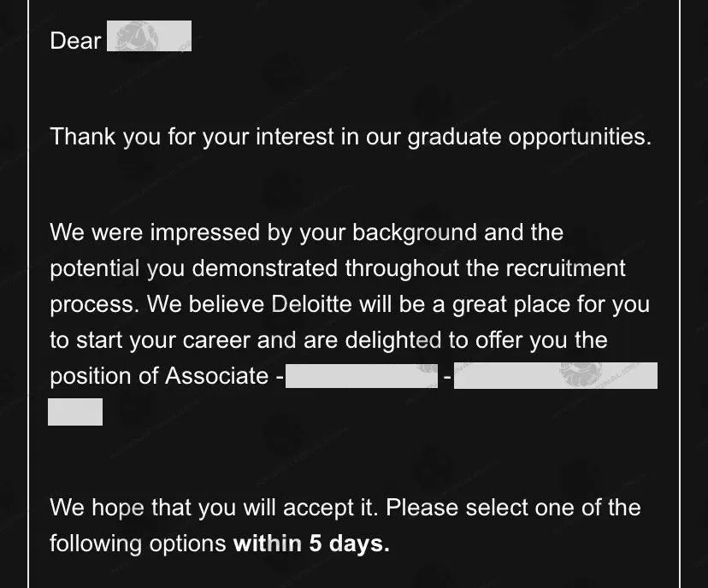Click the word "demonstrated"
Screen dimensions: 708x588
tap(264, 268)
